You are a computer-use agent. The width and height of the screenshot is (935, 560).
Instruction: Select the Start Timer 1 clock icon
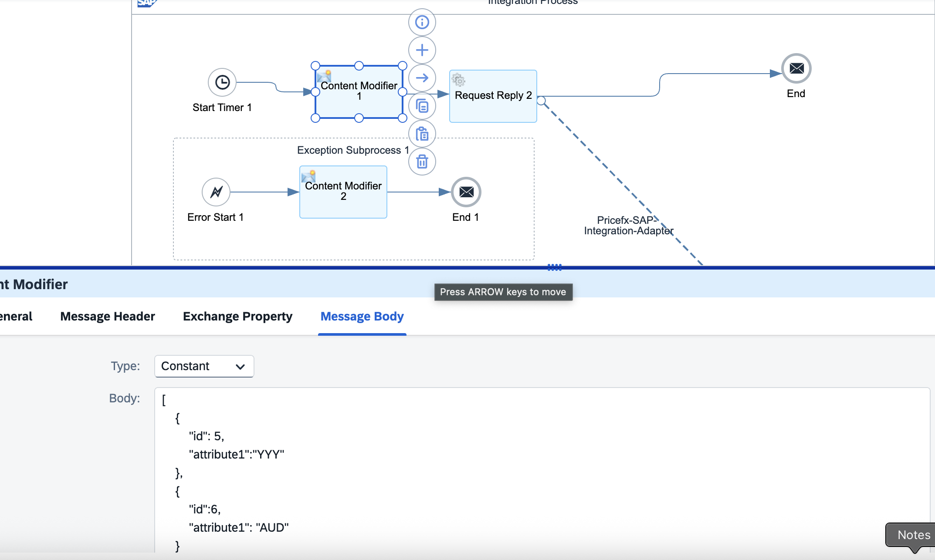coord(222,82)
